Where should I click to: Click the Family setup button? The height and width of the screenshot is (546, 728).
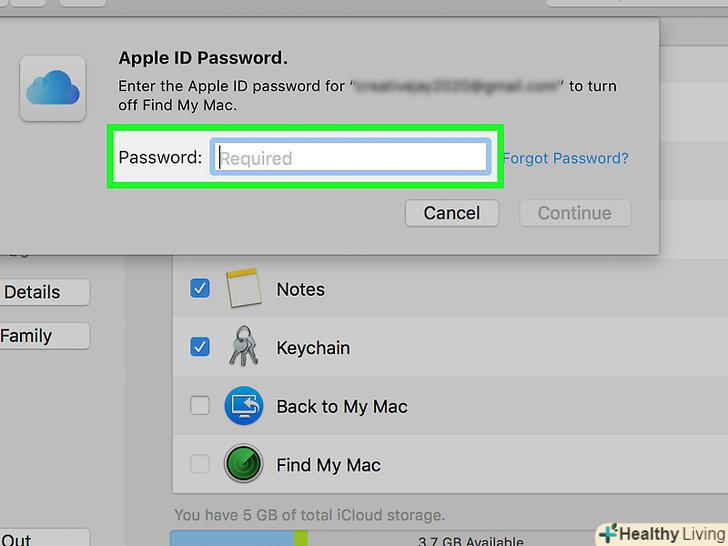(x=40, y=336)
